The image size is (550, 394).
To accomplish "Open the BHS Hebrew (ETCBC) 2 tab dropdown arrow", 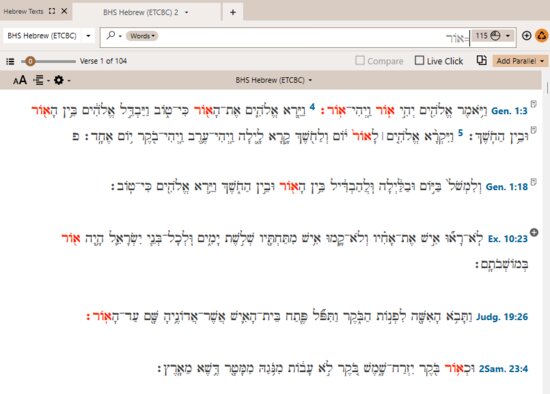I will tap(187, 13).
